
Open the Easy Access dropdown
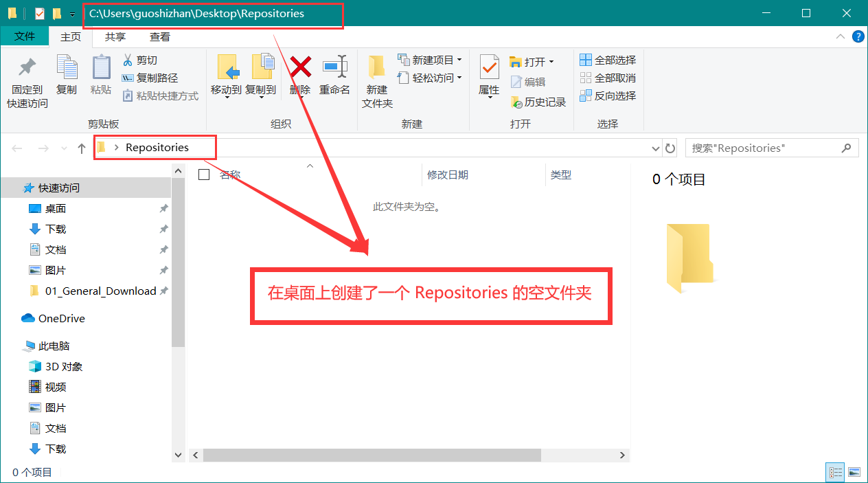459,78
